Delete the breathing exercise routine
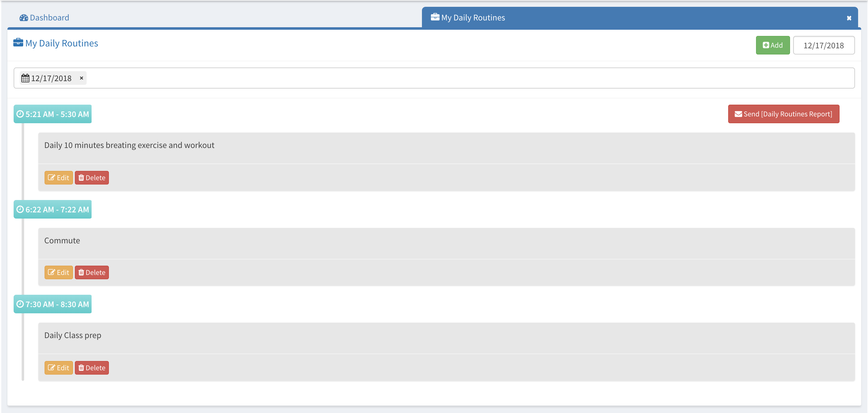The image size is (868, 413). coord(92,178)
